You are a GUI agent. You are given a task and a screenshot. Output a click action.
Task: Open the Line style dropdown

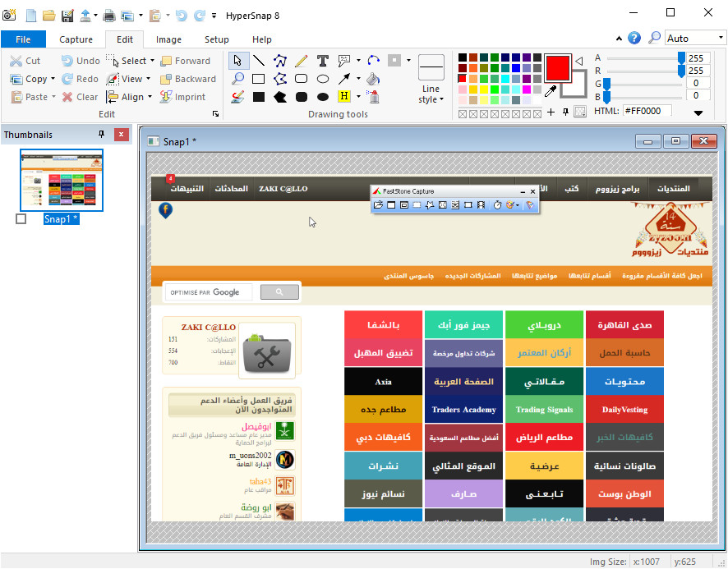(431, 94)
